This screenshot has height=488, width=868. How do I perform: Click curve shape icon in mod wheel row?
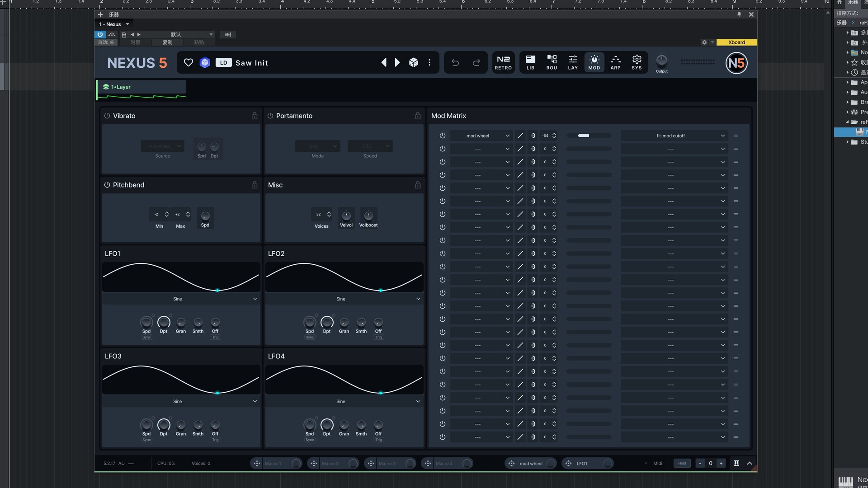tap(520, 136)
